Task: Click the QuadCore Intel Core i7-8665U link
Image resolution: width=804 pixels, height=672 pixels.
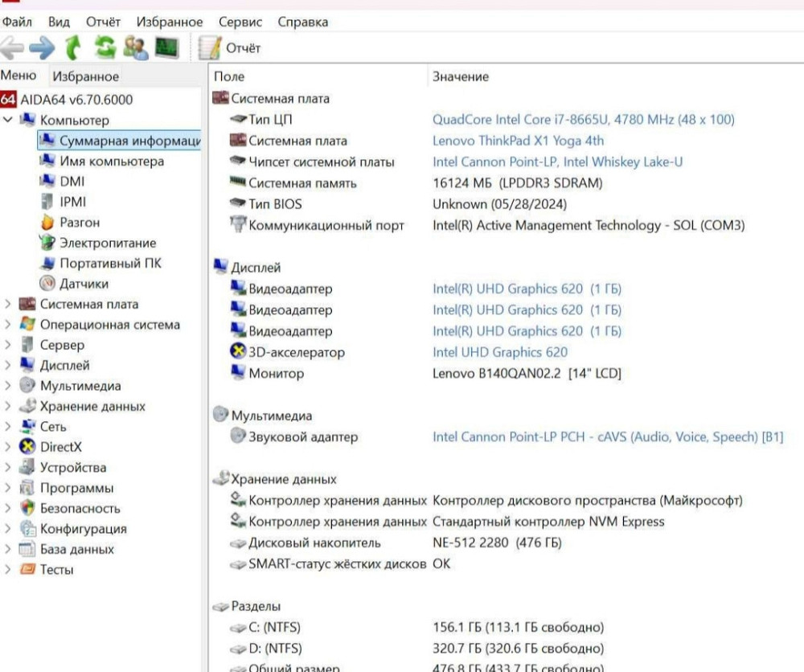Action: coord(583,120)
